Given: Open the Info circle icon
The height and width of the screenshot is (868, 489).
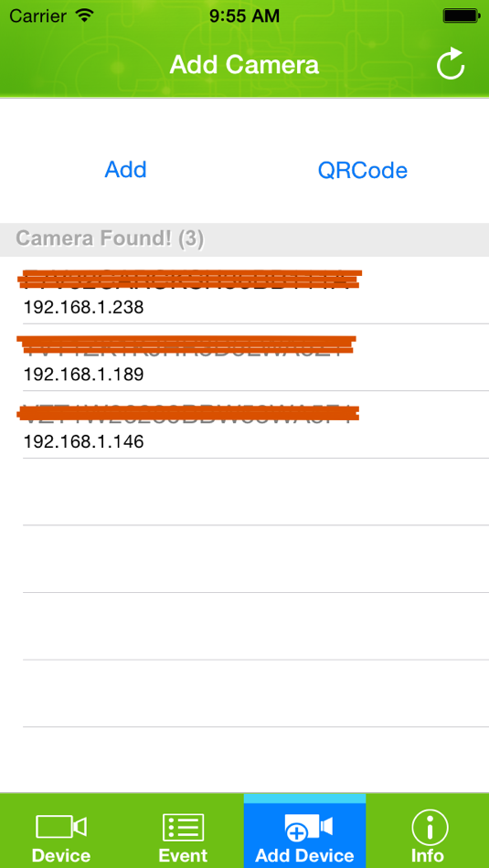Looking at the screenshot, I should 430,827.
